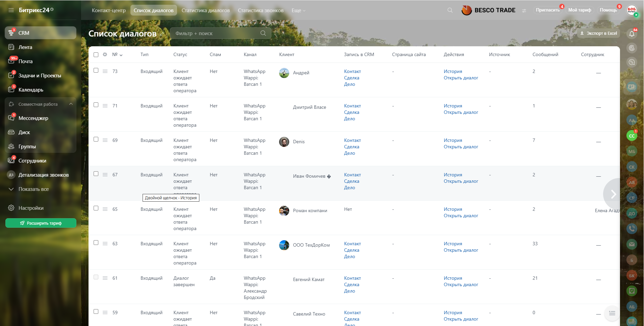Open Мессенджер in the left sidebar
644x326 pixels.
[33, 118]
